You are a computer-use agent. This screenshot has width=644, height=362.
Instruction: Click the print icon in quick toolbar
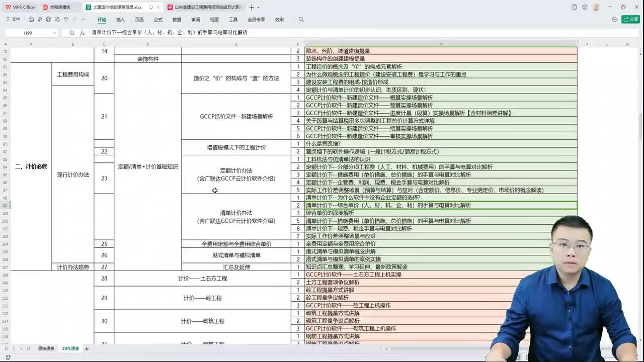[x=48, y=19]
